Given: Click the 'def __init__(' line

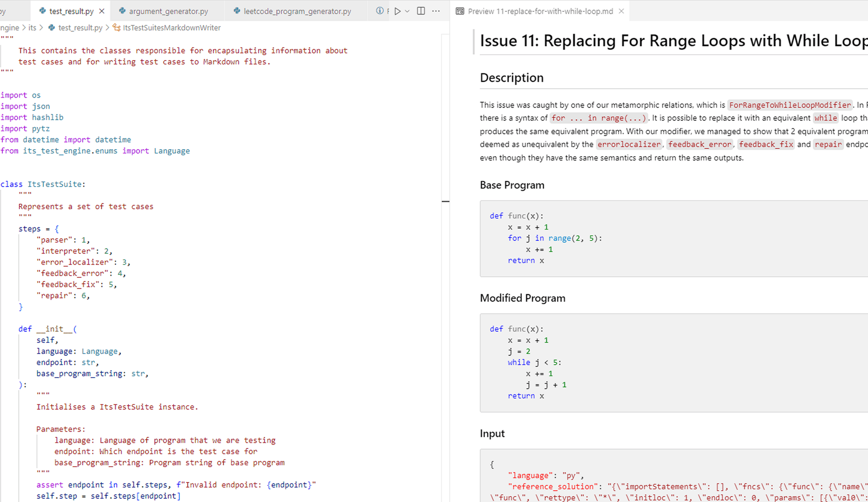Looking at the screenshot, I should 47,328.
